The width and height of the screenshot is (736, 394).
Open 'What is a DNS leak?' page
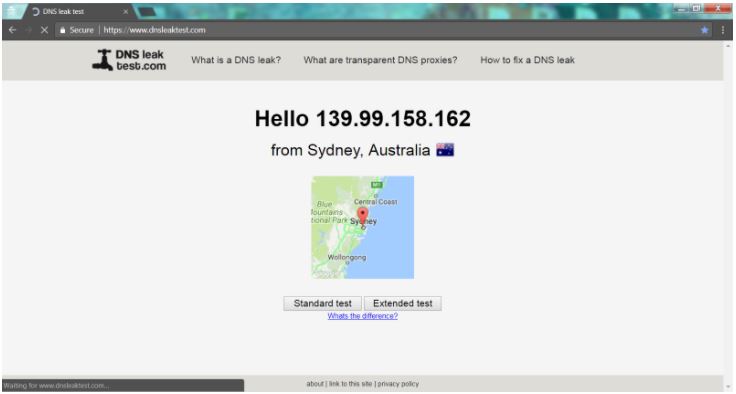coord(236,60)
